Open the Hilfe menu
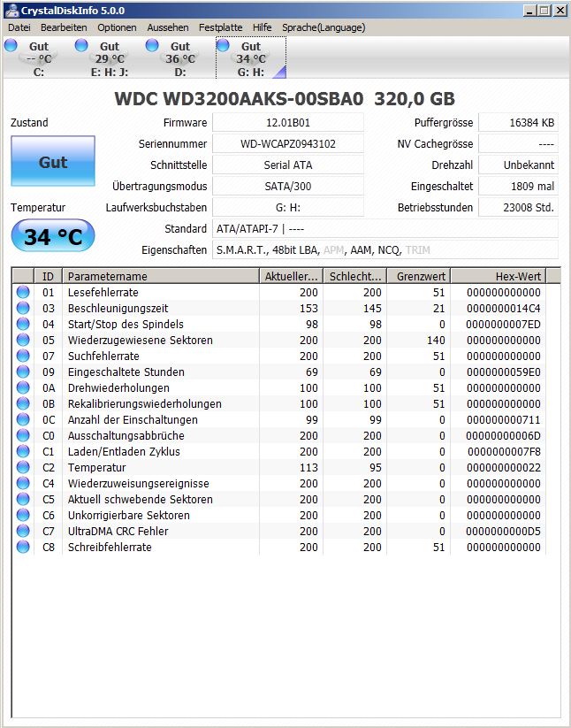The height and width of the screenshot is (728, 571). point(262,27)
